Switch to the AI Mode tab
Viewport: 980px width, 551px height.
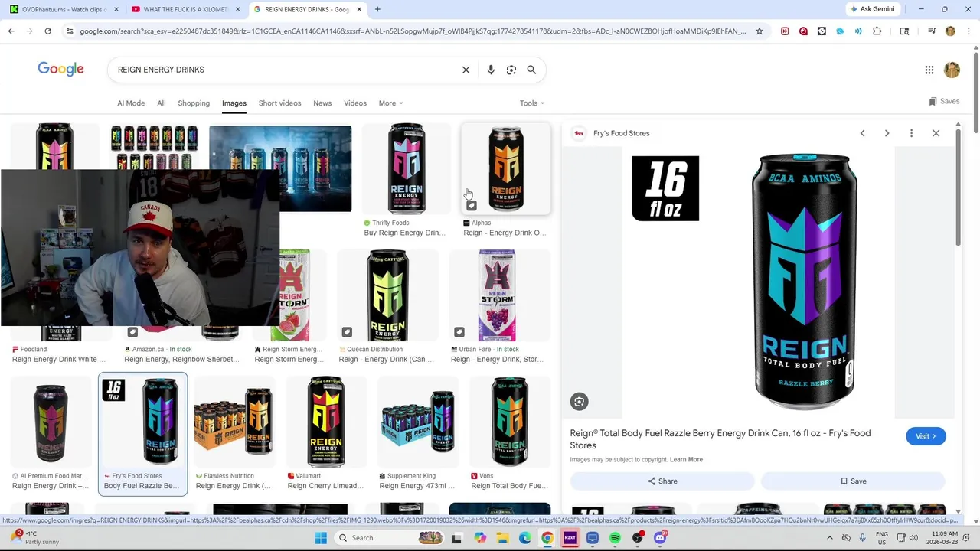131,103
